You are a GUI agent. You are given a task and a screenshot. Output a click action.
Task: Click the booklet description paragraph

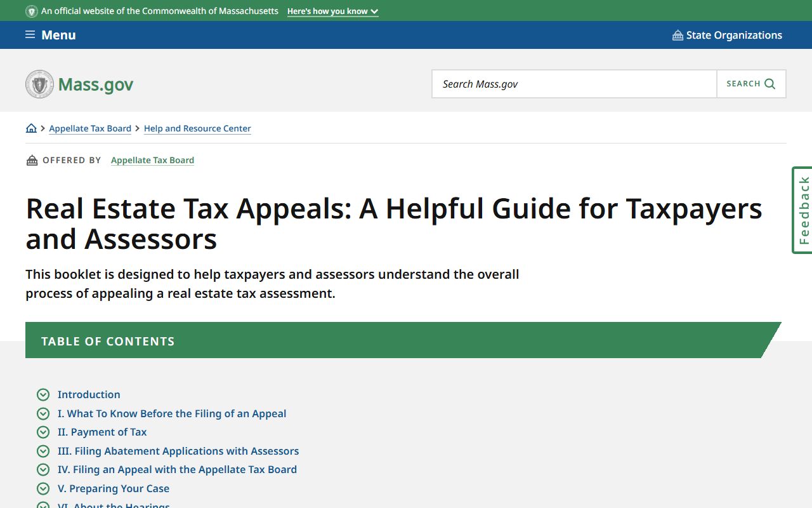tap(272, 284)
